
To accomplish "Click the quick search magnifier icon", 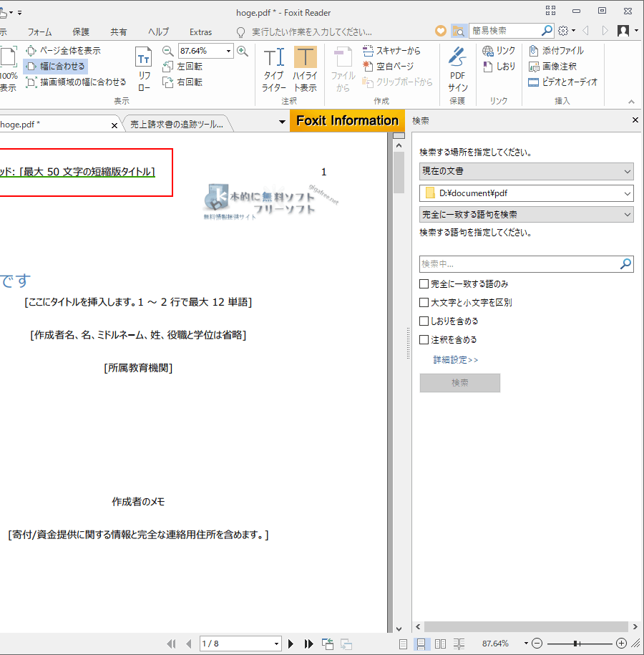I will pyautogui.click(x=546, y=31).
